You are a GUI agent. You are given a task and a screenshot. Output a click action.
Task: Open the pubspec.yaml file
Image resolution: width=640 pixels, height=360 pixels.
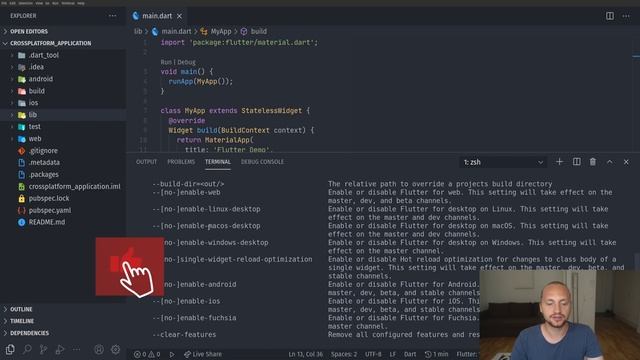coord(63,210)
